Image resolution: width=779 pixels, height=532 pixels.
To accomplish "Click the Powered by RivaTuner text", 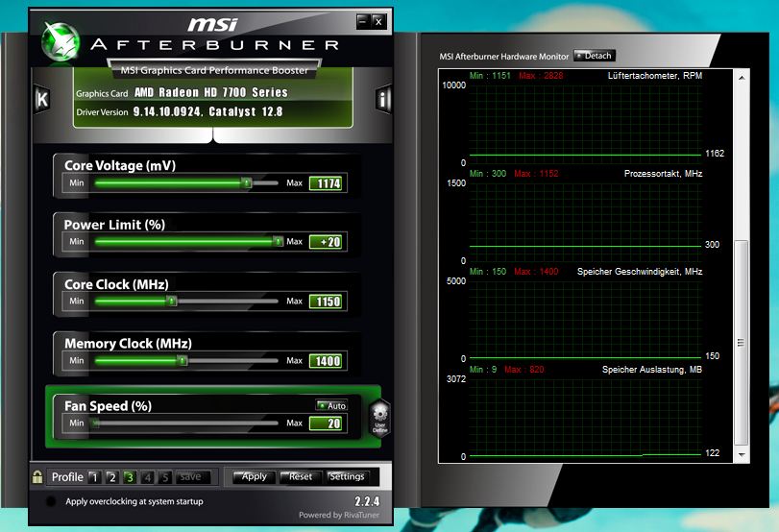I will 339,515.
